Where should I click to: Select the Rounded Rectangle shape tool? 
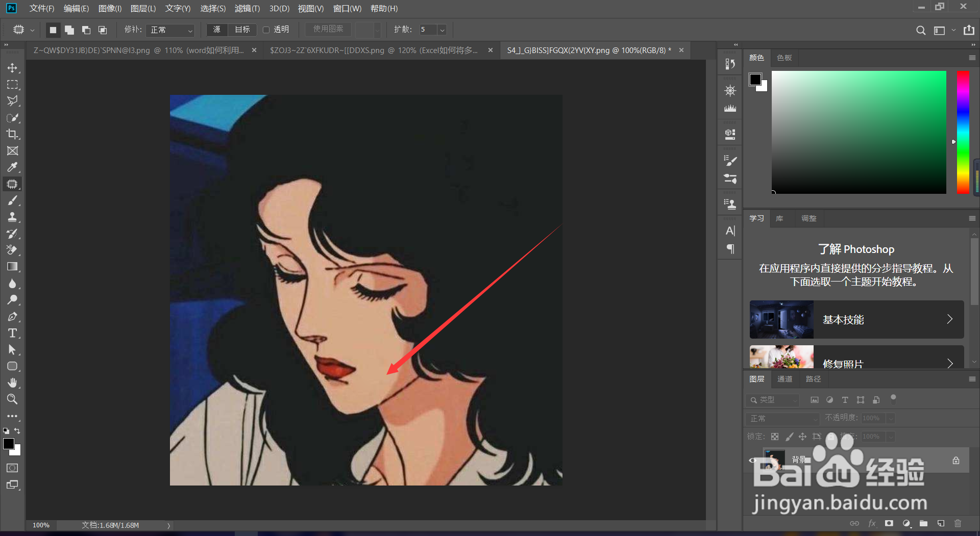tap(12, 366)
